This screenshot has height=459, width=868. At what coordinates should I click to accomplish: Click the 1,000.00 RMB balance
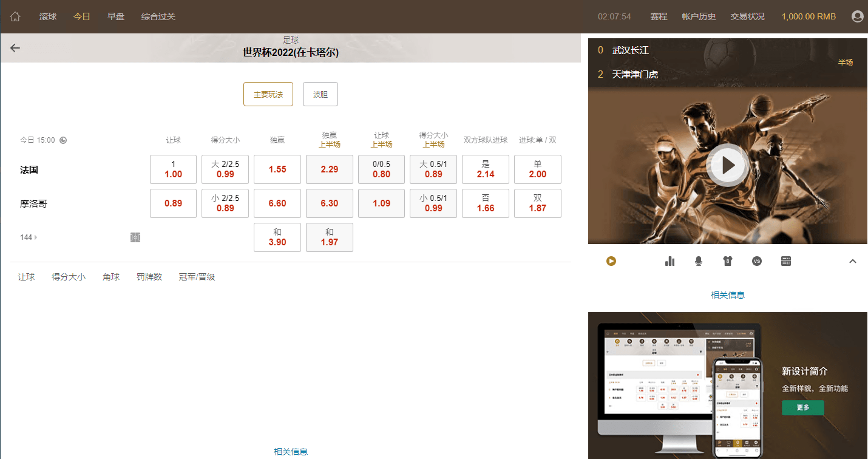tap(809, 16)
